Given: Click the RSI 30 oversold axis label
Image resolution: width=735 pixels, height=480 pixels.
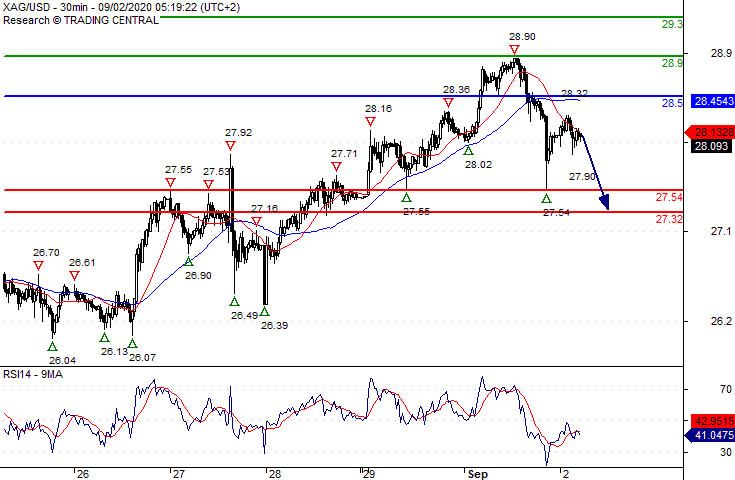Looking at the screenshot, I should [726, 452].
